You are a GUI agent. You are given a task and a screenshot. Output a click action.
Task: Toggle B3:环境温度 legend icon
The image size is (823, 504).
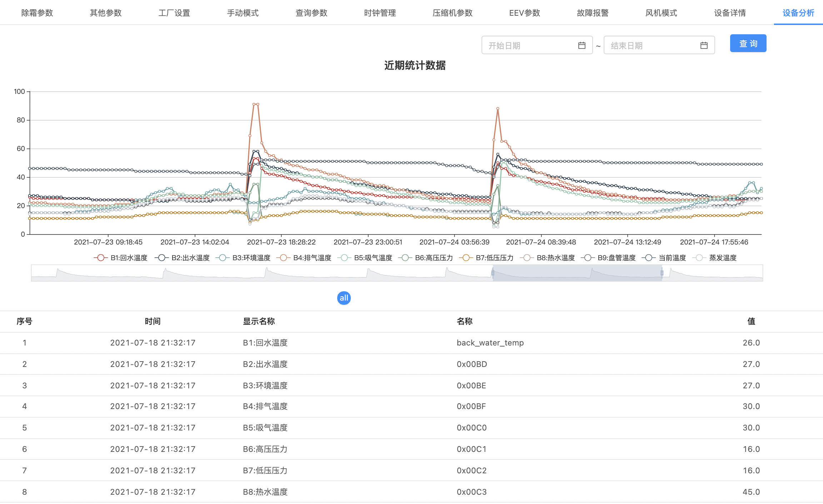(x=223, y=258)
